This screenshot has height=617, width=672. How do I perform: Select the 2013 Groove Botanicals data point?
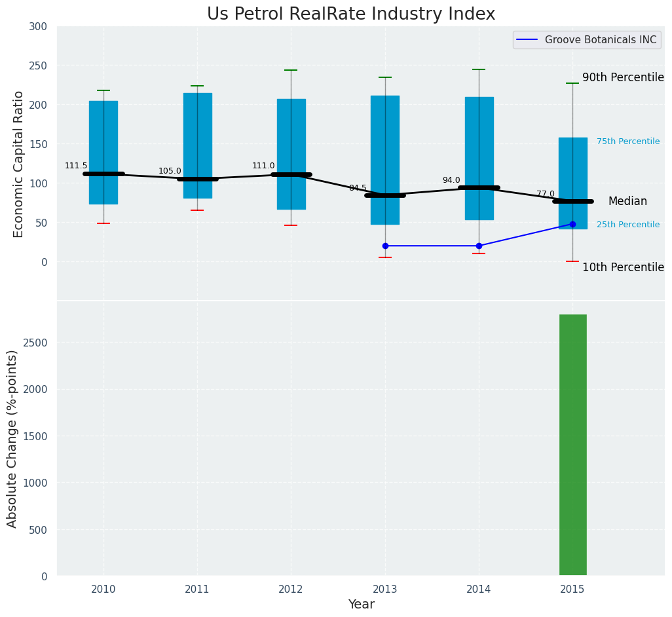385,246
